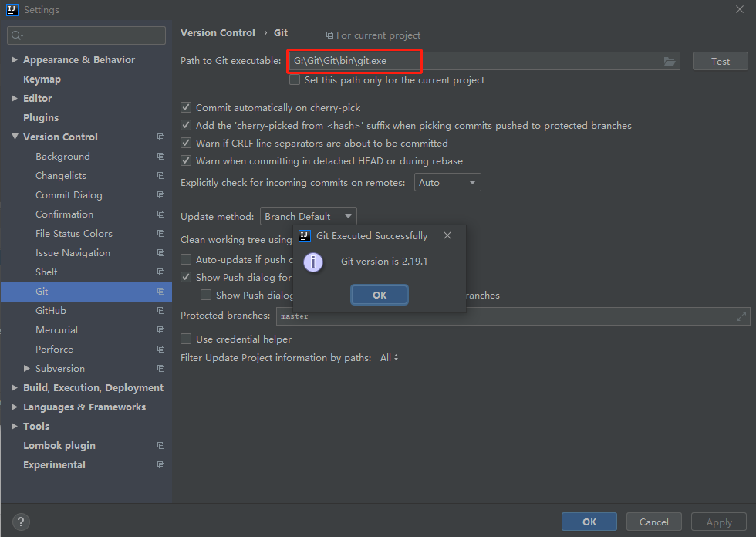The height and width of the screenshot is (537, 756).
Task: Click expand icon in Protected branches field
Action: [741, 316]
